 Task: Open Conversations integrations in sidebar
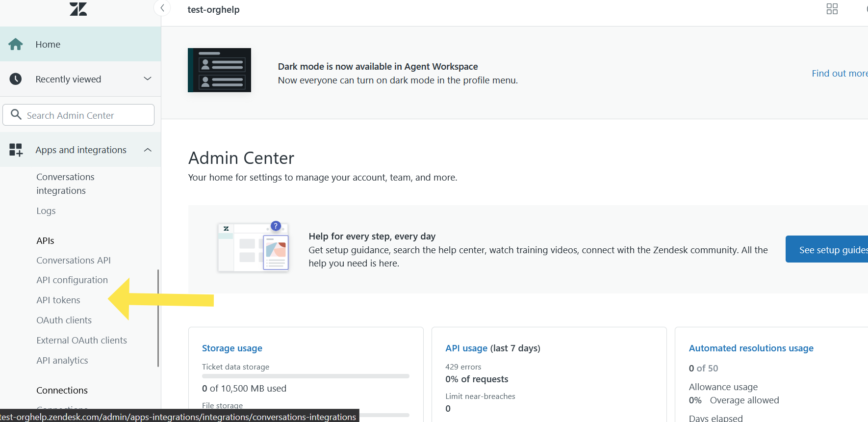point(65,184)
